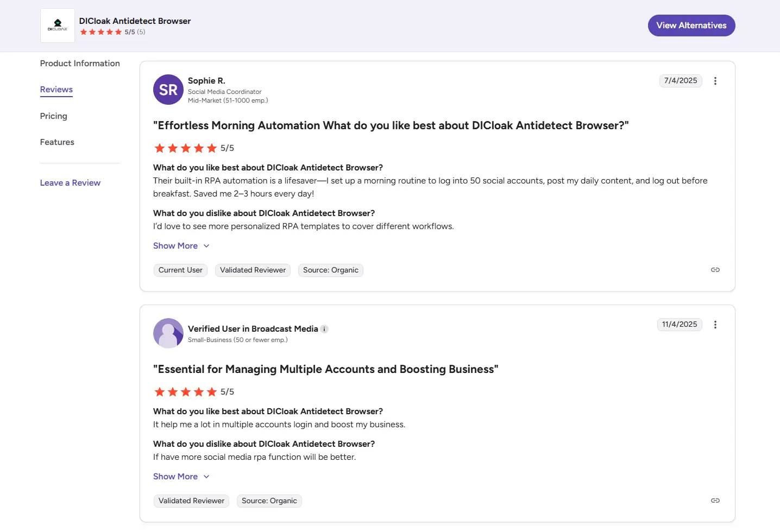The width and height of the screenshot is (780, 532).
Task: Go to the Product Information section
Action: coord(80,64)
